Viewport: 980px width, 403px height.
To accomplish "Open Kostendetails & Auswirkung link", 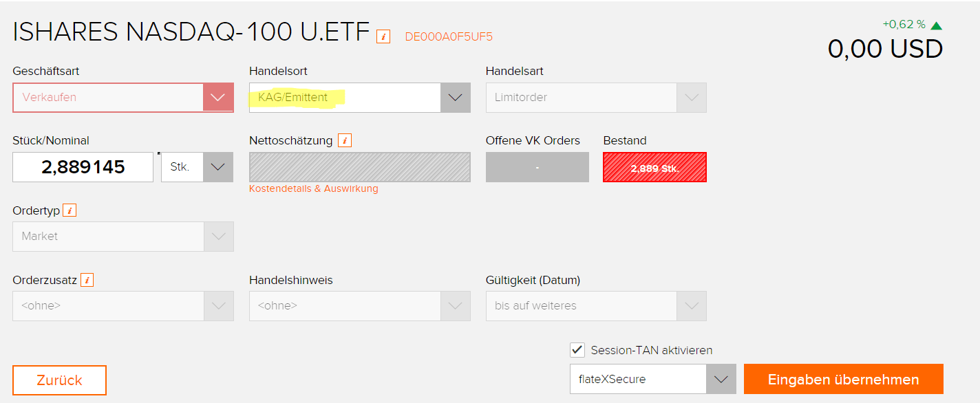I will [314, 188].
